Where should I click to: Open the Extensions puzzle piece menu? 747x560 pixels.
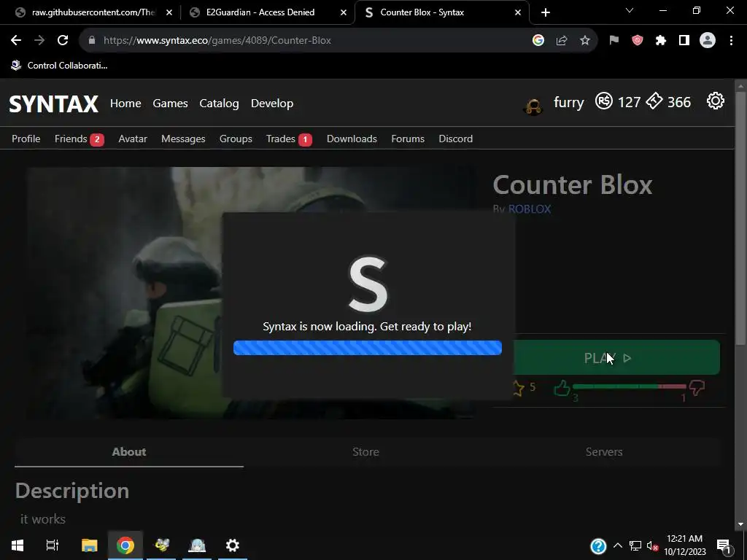(661, 41)
